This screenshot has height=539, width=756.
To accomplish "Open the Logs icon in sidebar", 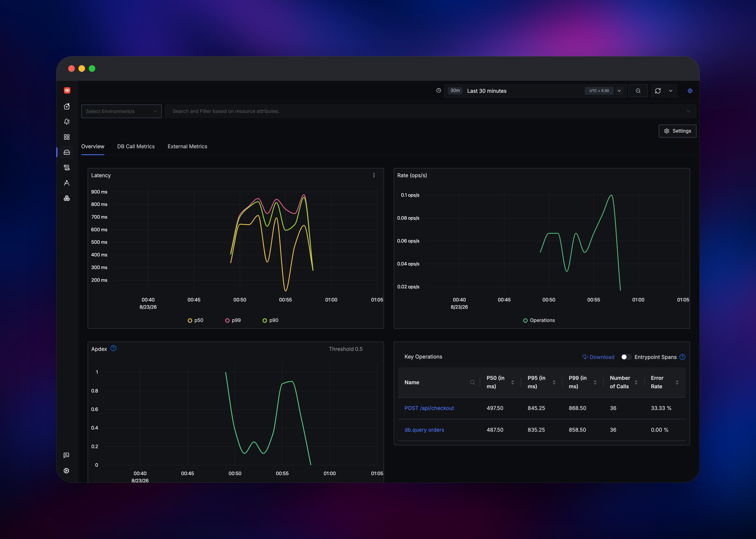I will (67, 168).
